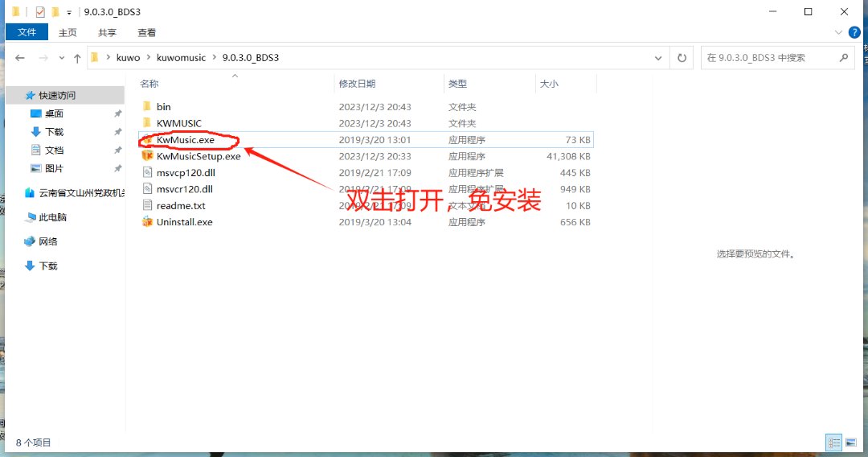This screenshot has width=868, height=457.
Task: Sort files by 修改日期 column header
Action: pyautogui.click(x=357, y=84)
